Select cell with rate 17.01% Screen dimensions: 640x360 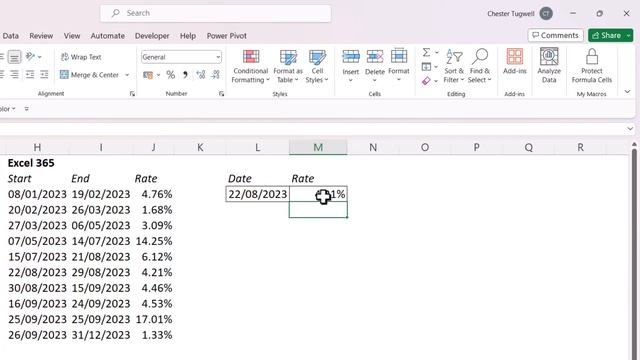153,320
